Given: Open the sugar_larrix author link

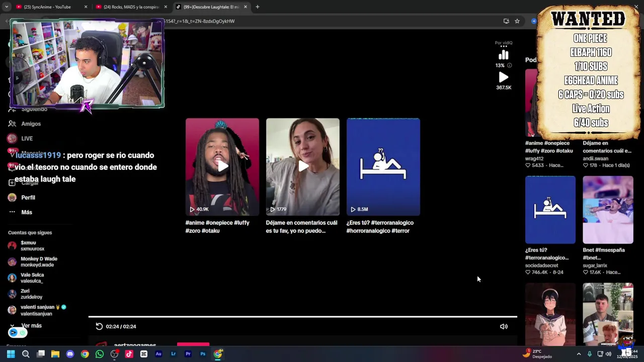Looking at the screenshot, I should (595, 265).
